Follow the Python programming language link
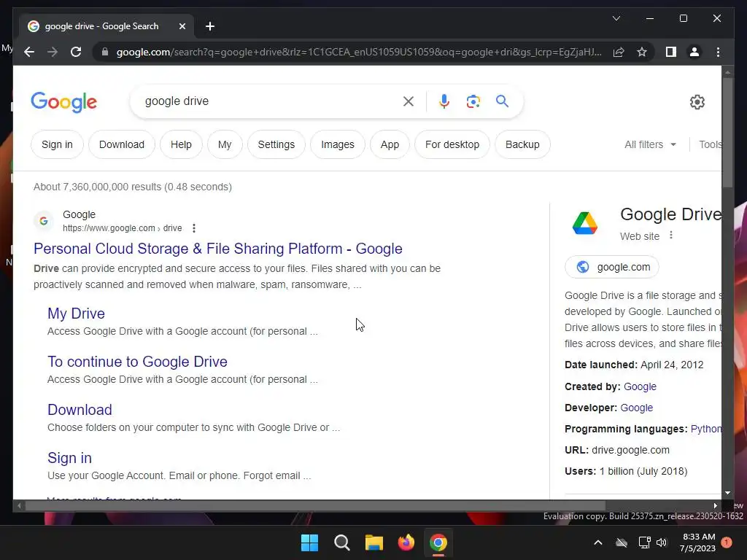The height and width of the screenshot is (560, 747). click(706, 429)
